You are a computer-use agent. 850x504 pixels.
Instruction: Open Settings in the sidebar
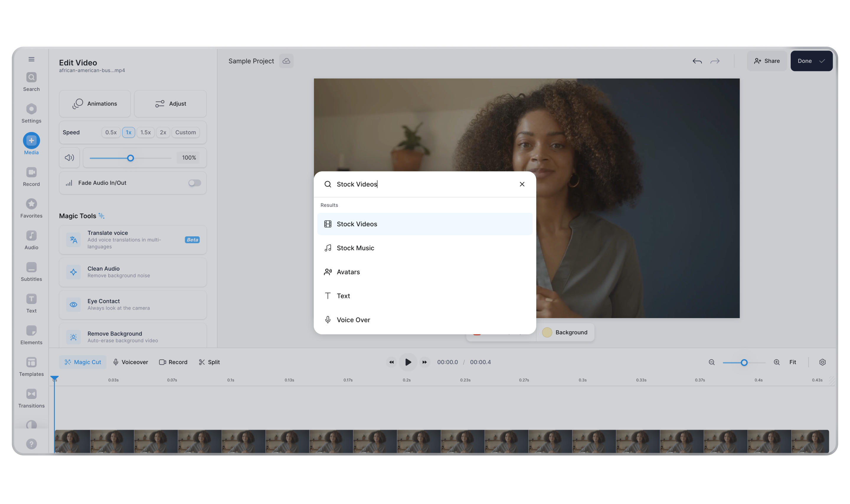click(x=31, y=113)
